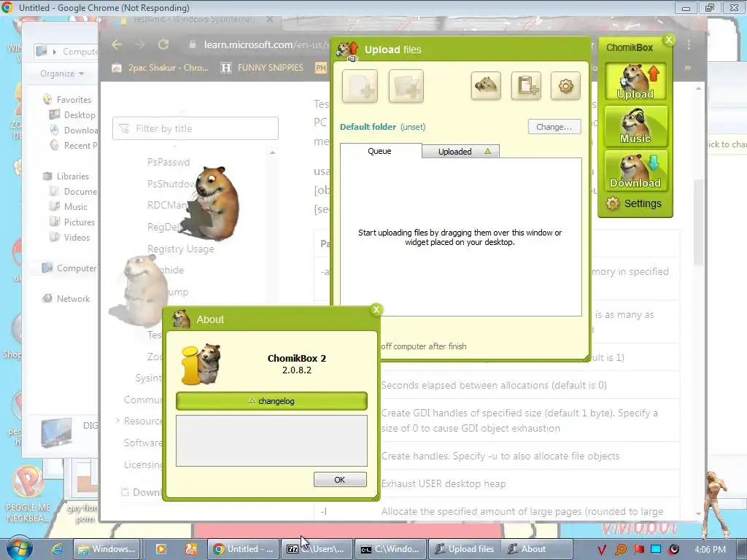Click the Upload hamster button in ChomikBox widget

tap(635, 82)
